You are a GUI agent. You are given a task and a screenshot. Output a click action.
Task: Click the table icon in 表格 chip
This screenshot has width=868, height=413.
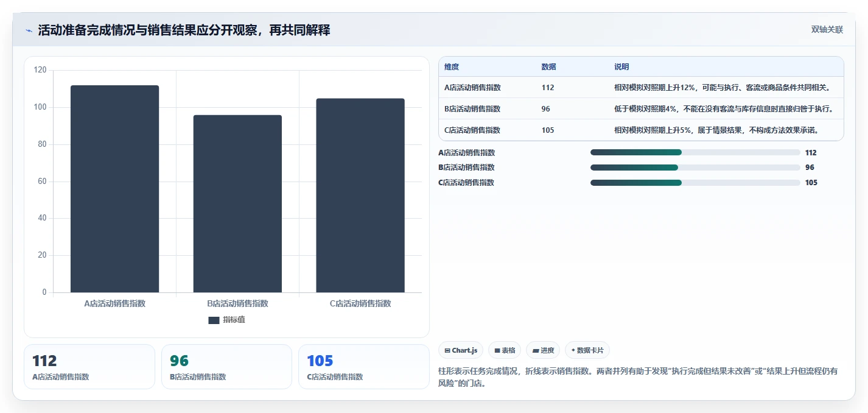click(497, 351)
